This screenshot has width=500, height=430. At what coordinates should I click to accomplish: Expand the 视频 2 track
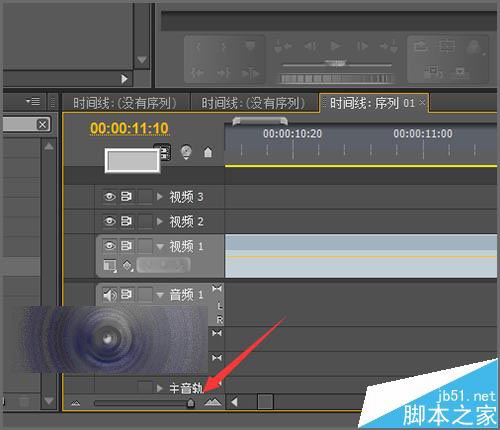(x=160, y=221)
